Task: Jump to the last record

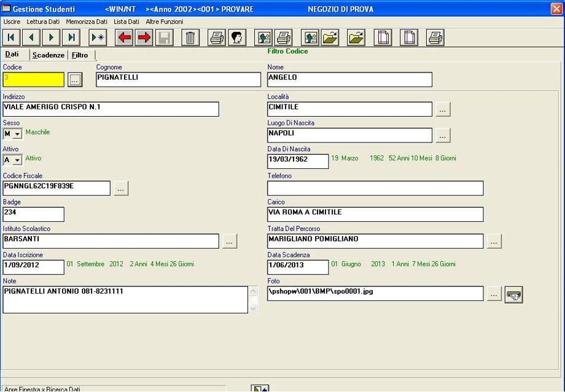Action: tap(71, 37)
